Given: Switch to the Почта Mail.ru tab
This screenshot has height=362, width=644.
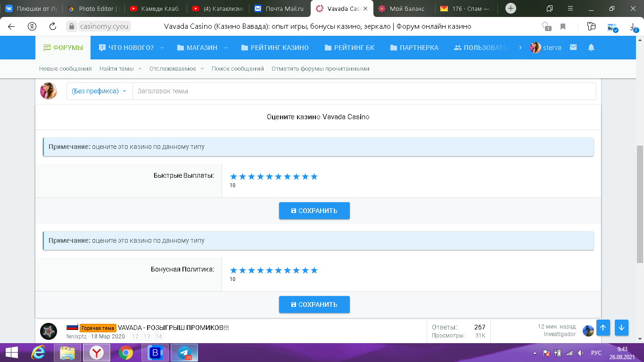Looking at the screenshot, I should [x=279, y=8].
